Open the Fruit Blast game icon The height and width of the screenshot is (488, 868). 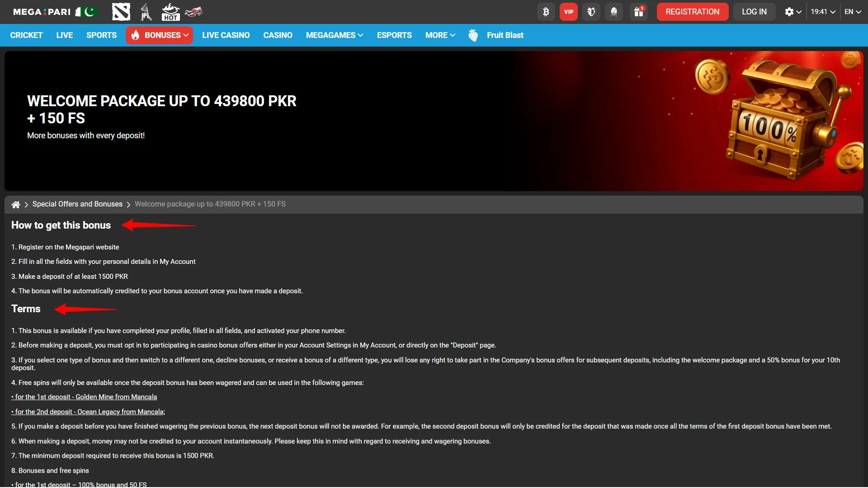coord(473,35)
